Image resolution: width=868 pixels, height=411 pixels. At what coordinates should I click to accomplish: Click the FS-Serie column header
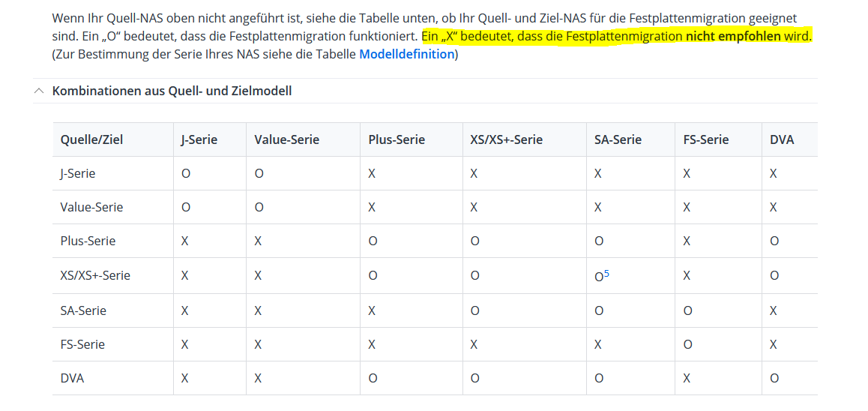(x=705, y=139)
